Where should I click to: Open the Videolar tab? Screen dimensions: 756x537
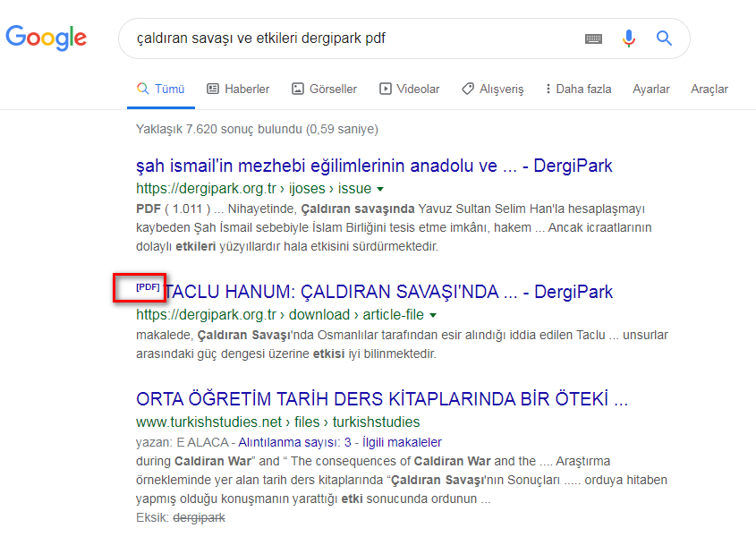coord(410,89)
